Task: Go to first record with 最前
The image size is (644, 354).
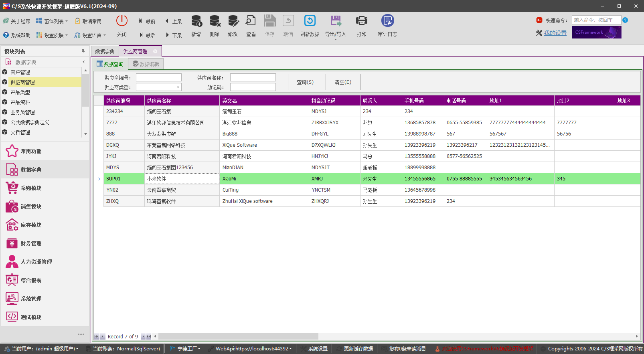Action: point(147,21)
